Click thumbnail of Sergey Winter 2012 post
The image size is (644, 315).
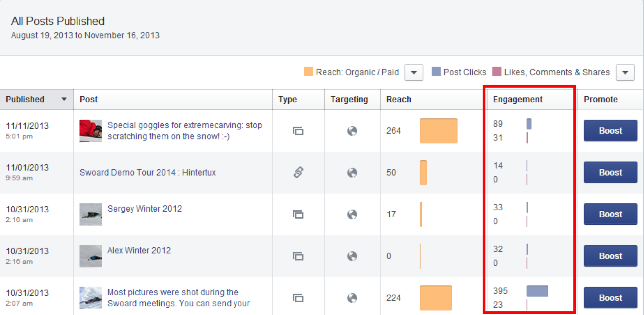(x=90, y=214)
